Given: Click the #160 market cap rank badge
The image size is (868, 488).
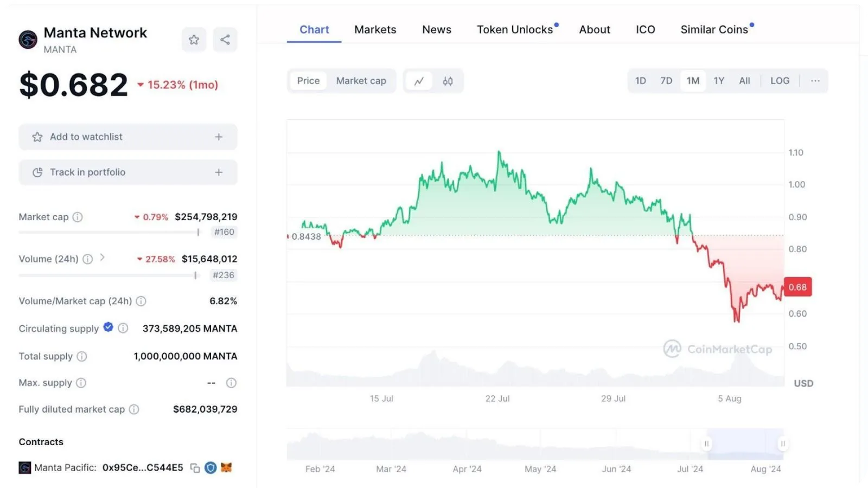Looking at the screenshot, I should click(224, 232).
